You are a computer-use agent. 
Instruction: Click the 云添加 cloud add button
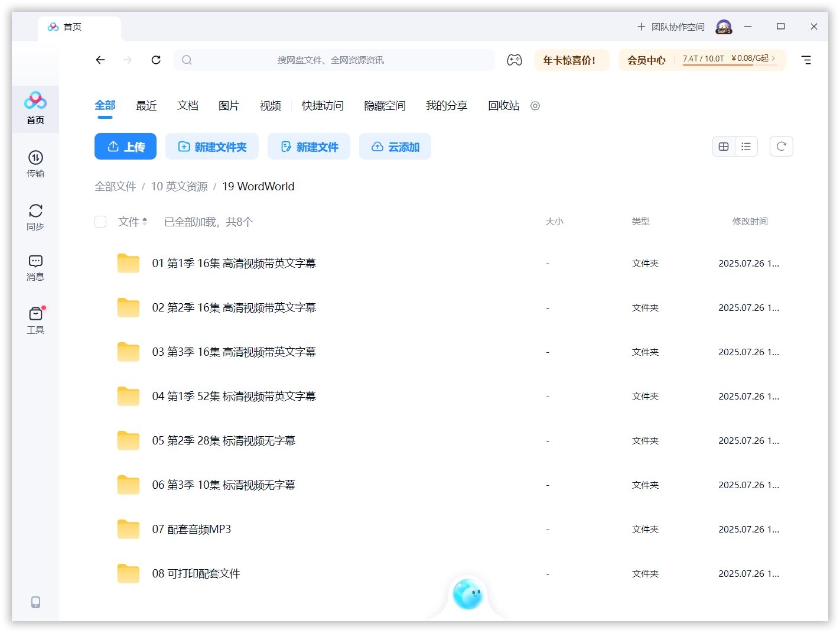pyautogui.click(x=395, y=146)
